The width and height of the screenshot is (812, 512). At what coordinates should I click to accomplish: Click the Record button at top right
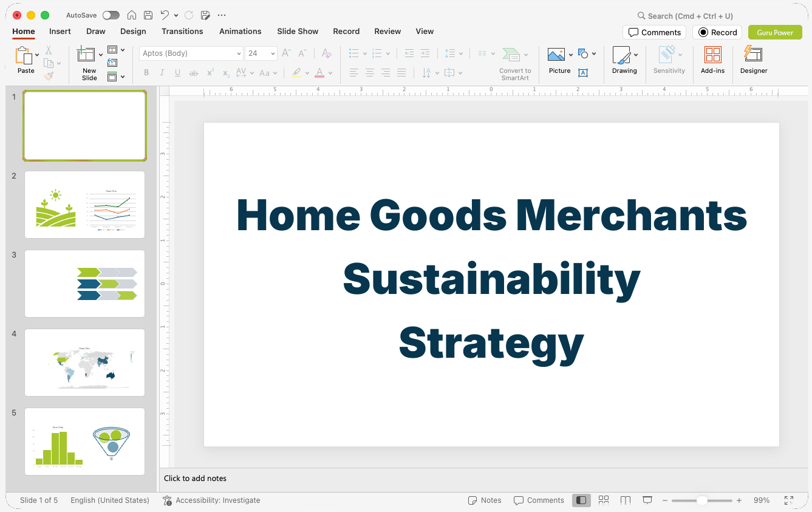pos(717,32)
